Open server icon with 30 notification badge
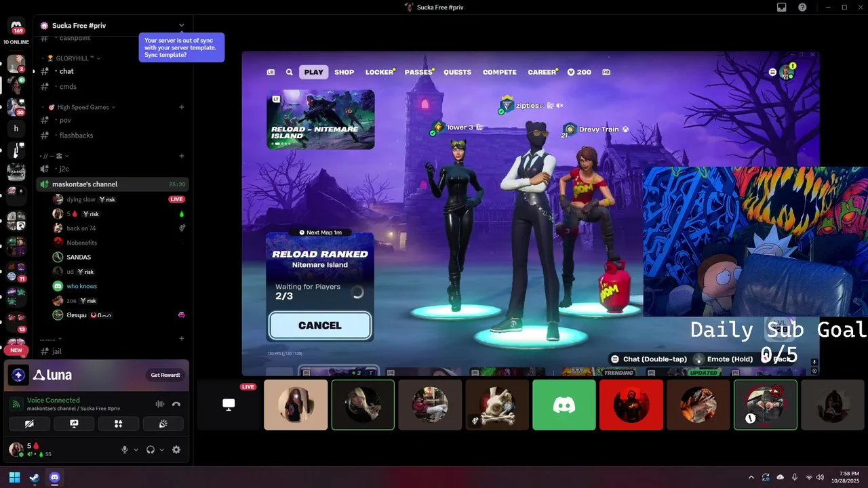The width and height of the screenshot is (868, 488). [x=16, y=106]
